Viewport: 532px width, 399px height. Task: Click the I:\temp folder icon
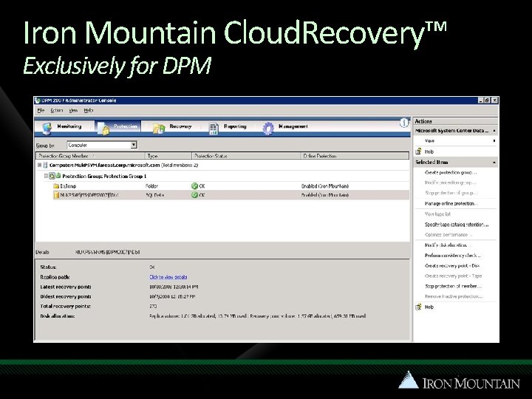[x=56, y=186]
